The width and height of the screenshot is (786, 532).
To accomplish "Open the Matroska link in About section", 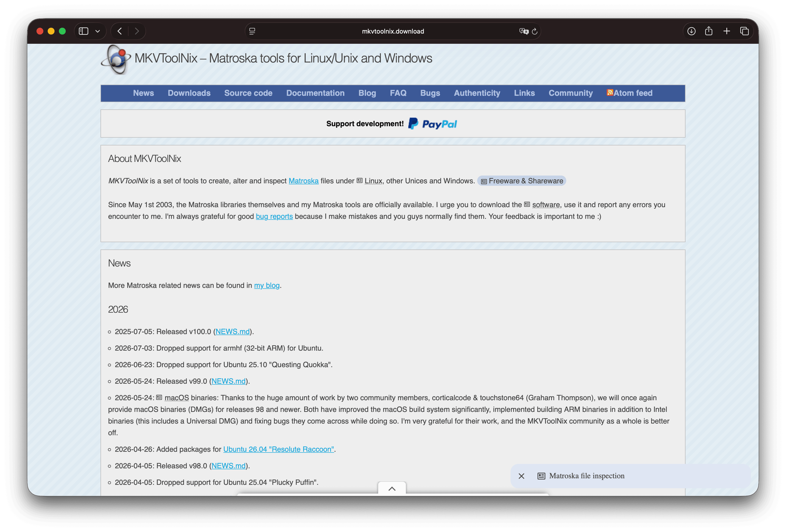I will tap(303, 181).
